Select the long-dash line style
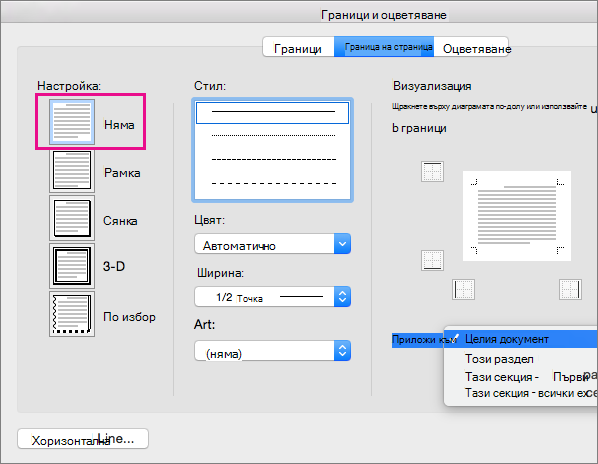598x464 pixels. 272,183
